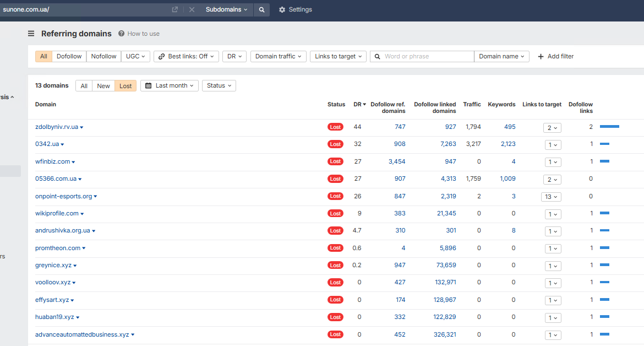Expand links to target for 05366.com.ua
Image resolution: width=644 pixels, height=346 pixels.
point(552,180)
